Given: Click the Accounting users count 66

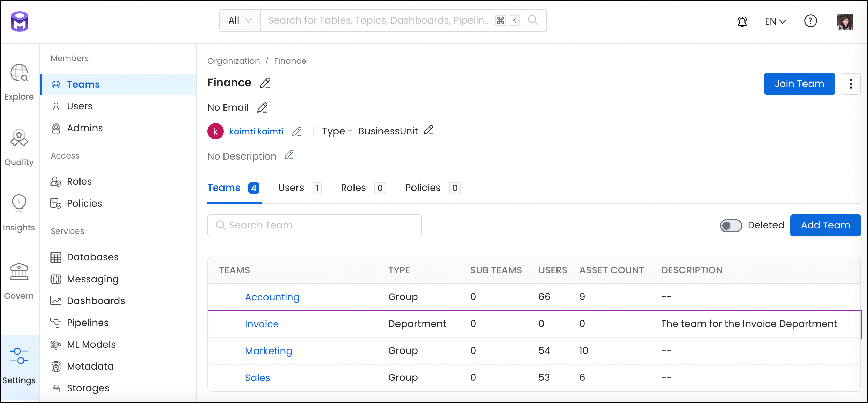Looking at the screenshot, I should pos(544,297).
